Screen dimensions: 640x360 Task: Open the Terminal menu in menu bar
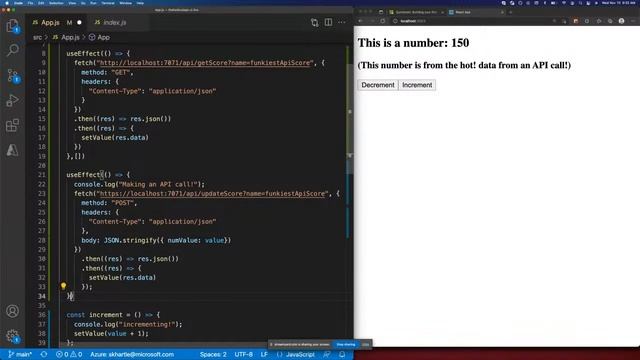[x=108, y=3]
